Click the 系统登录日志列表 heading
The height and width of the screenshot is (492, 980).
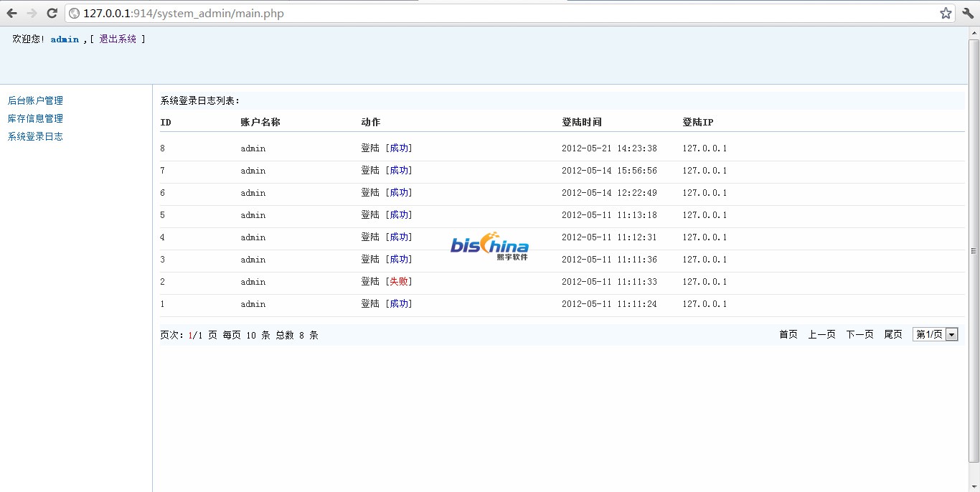click(x=200, y=101)
